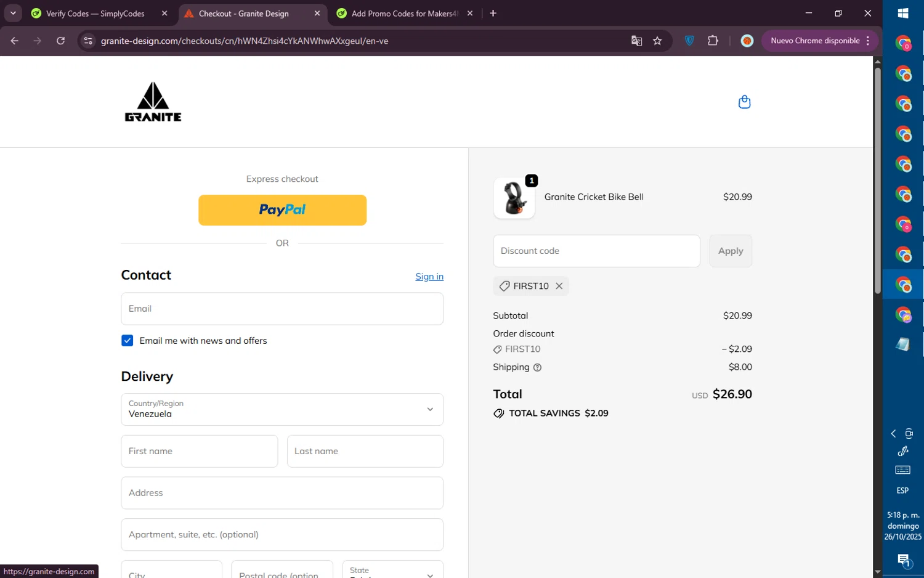
Task: Click the pen workspace icon in tray
Action: [903, 452]
